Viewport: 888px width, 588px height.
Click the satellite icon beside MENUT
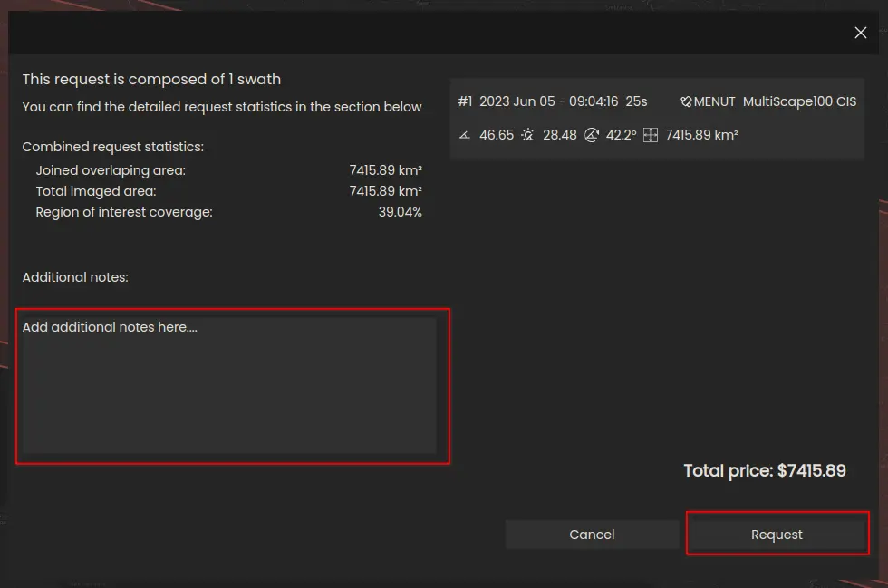[x=686, y=102]
